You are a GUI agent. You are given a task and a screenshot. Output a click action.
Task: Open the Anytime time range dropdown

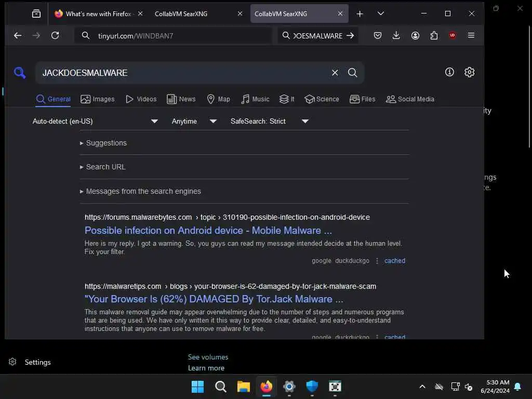194,121
